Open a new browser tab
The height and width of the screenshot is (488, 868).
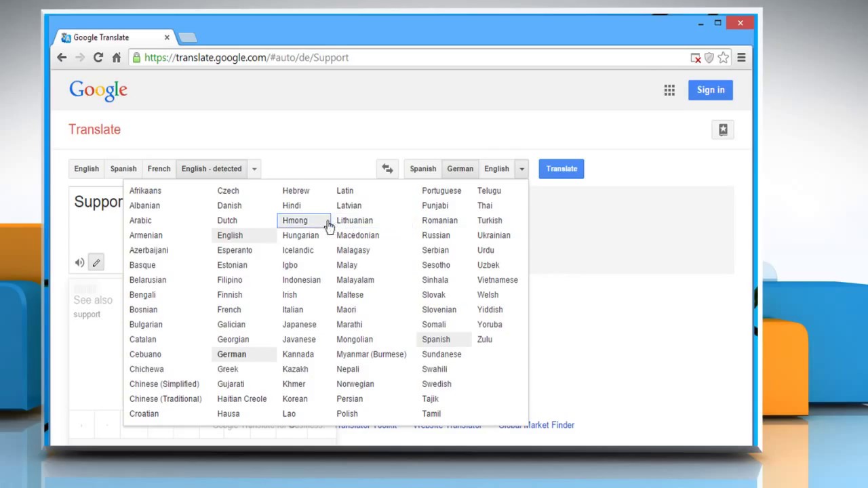(x=188, y=37)
